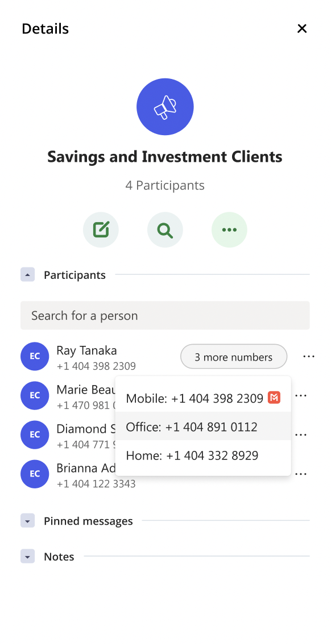The height and width of the screenshot is (644, 331).
Task: Click Diamond's EC avatar badge
Action: [x=35, y=434]
